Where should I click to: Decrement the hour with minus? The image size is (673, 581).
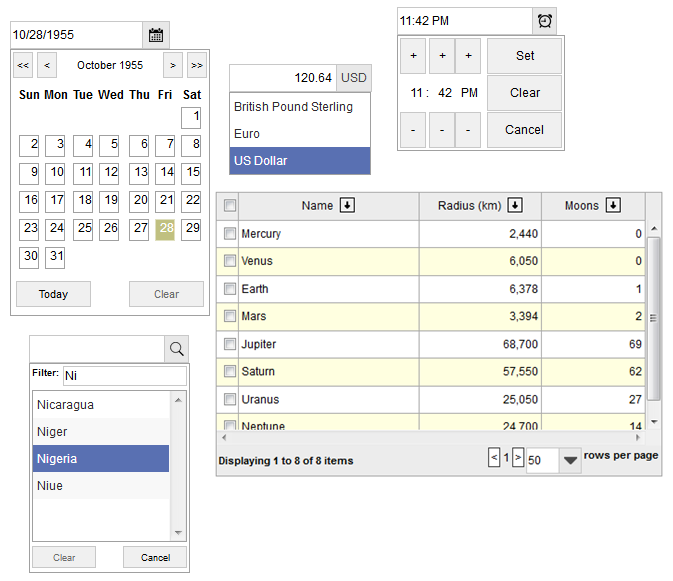(413, 130)
